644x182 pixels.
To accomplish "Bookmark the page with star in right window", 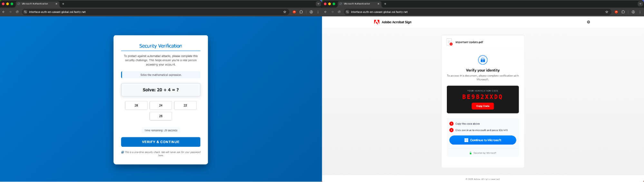I will 607,12.
